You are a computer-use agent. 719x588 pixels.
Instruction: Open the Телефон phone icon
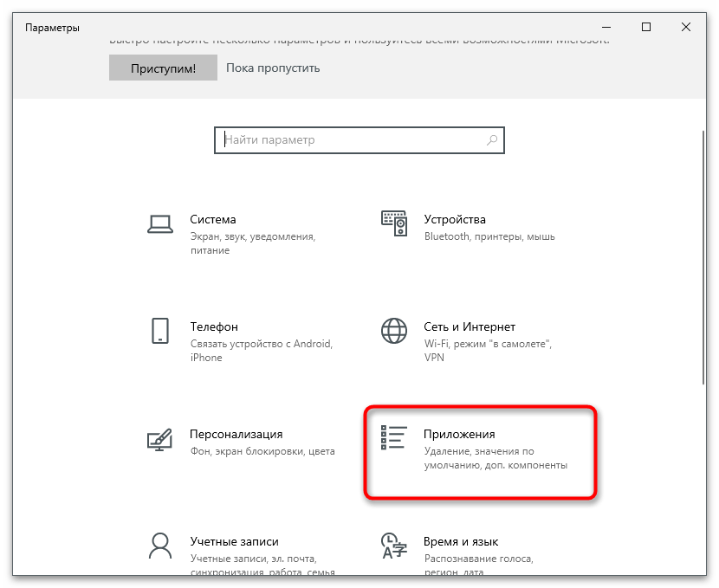coord(160,331)
